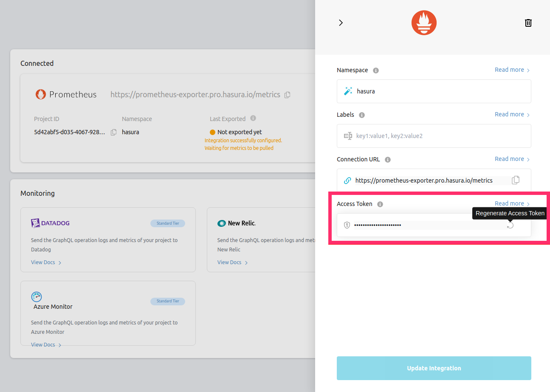Copy the Project ID using the copy icon
Viewport: 550px width, 392px height.
pos(113,132)
